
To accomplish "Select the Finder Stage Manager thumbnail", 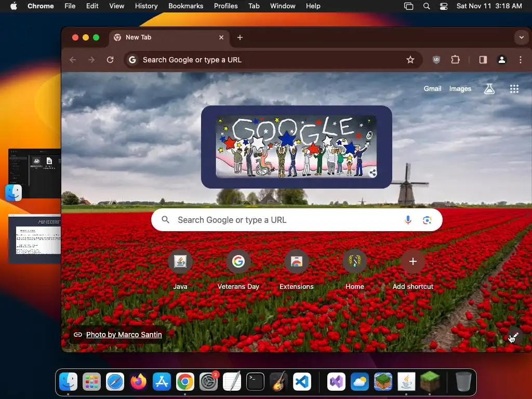I will 35,174.
